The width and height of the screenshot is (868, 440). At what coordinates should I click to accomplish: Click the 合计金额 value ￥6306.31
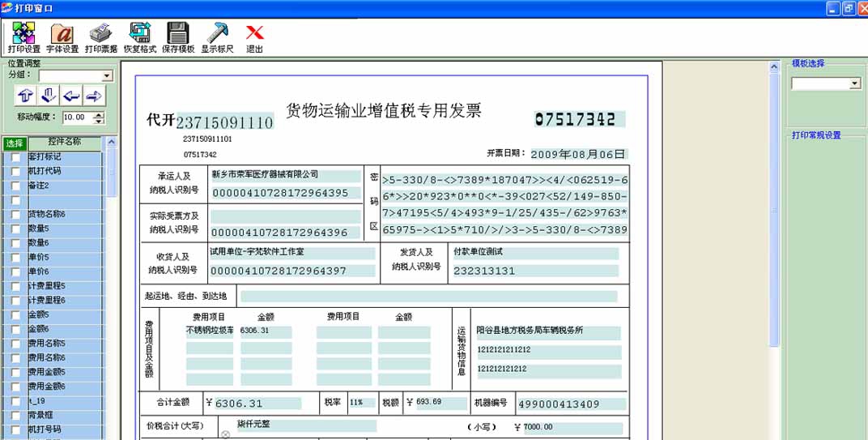pos(253,404)
